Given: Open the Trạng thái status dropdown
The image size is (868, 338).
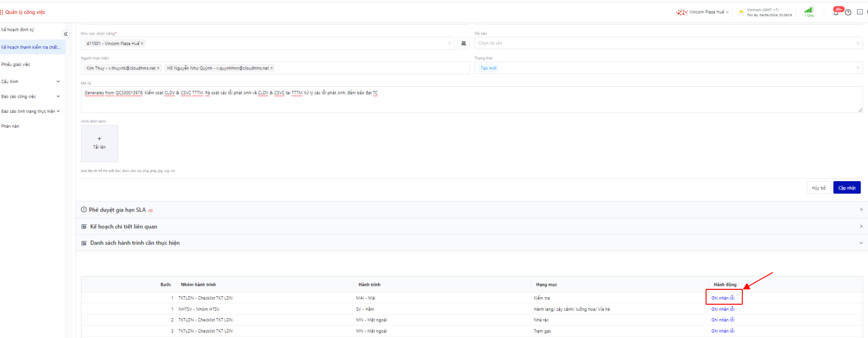Looking at the screenshot, I should (668, 68).
